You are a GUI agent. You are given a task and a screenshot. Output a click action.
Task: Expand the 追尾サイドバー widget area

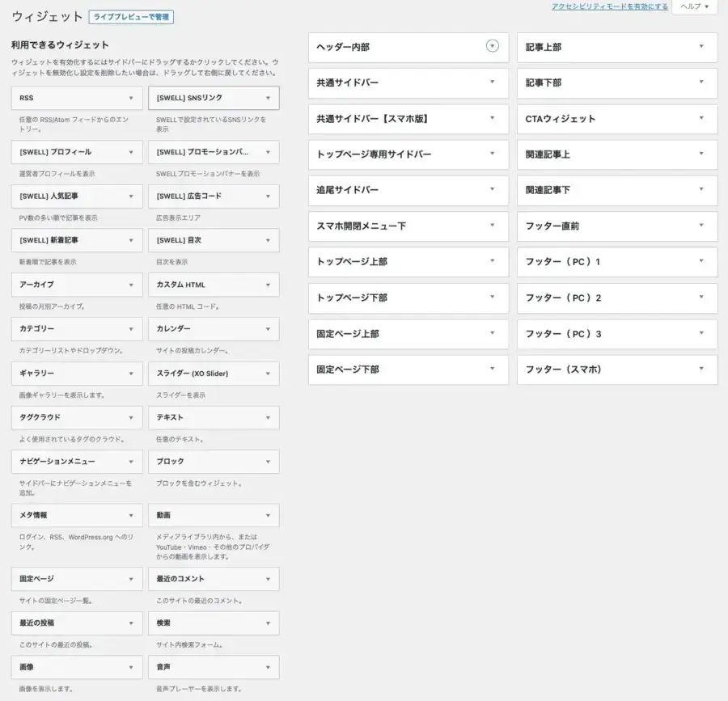click(408, 190)
